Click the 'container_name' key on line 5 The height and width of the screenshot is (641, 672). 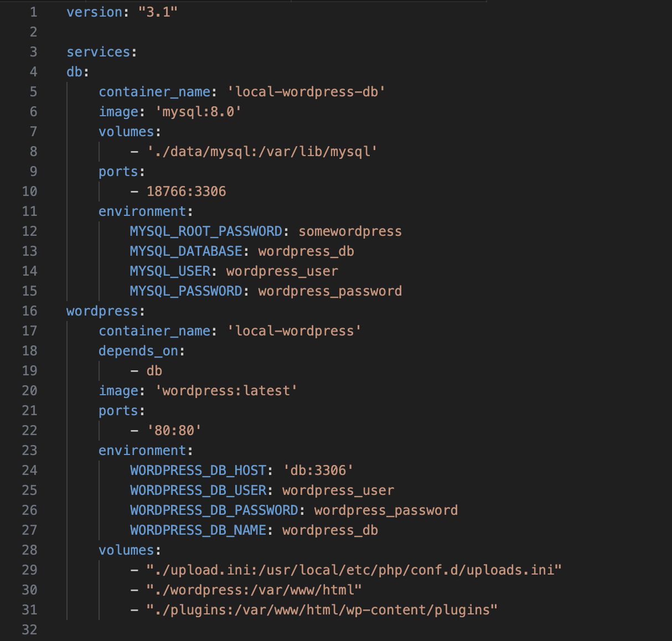click(x=154, y=92)
